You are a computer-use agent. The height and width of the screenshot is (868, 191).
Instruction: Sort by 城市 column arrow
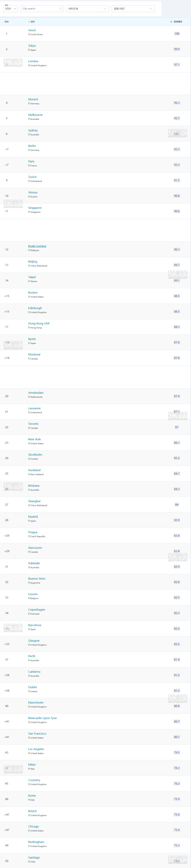(x=29, y=22)
